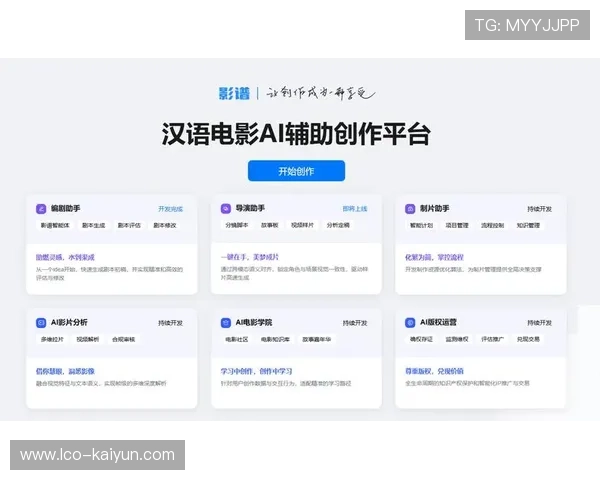Image resolution: width=600 pixels, height=480 pixels.
Task: Click the AI影片分析 card description line
Action: click(101, 383)
